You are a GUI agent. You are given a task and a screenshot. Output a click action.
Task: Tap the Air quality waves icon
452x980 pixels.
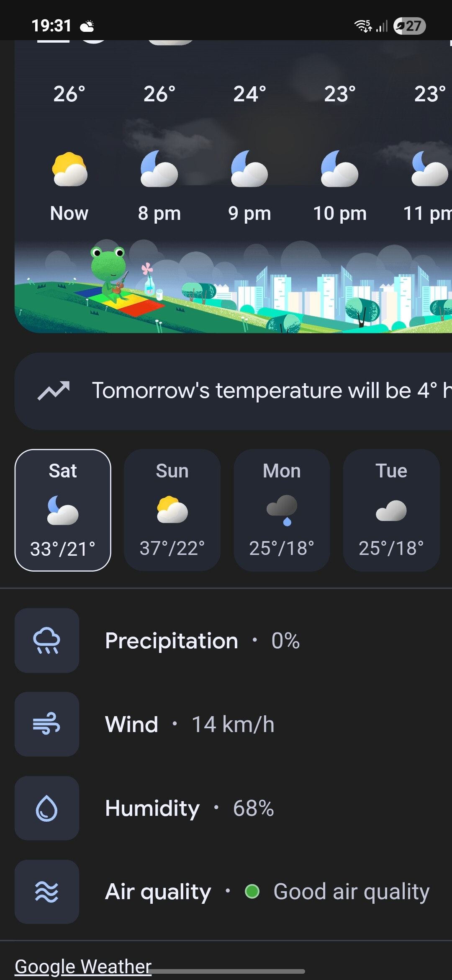coord(47,892)
